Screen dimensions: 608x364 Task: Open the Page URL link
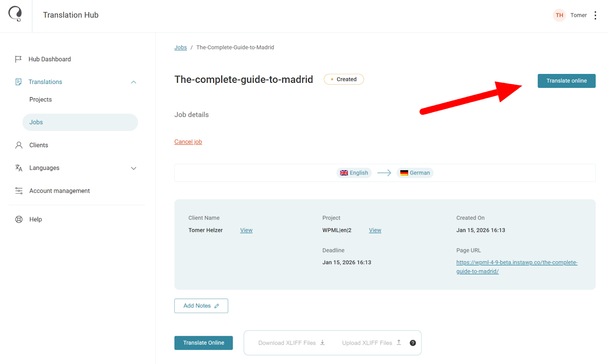[516, 263]
